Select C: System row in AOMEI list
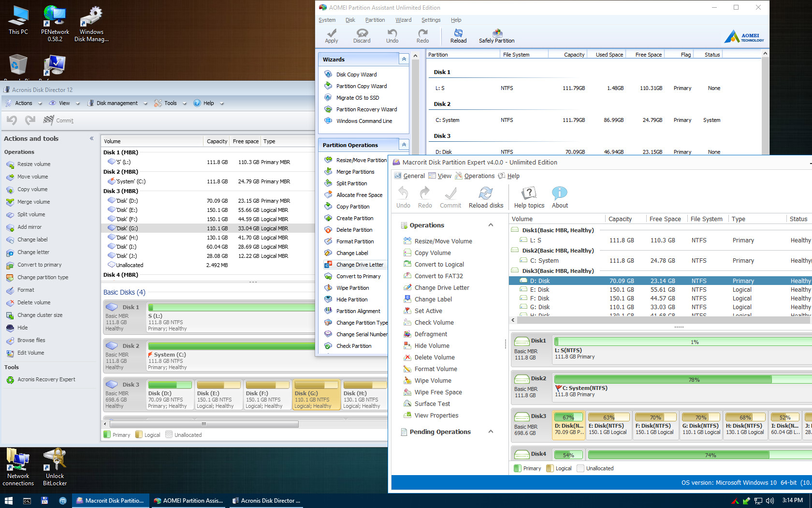This screenshot has width=812, height=508. [594, 120]
